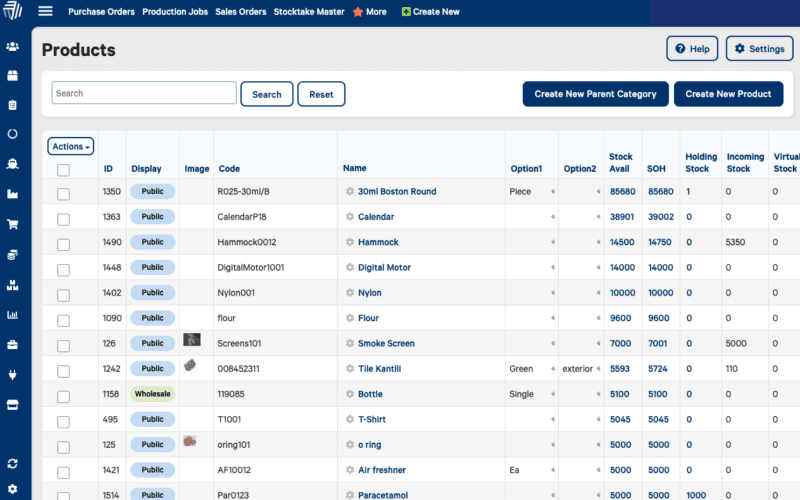Viewport: 800px width, 500px height.
Task: Check the box for Smoke Screen row
Action: (63, 346)
